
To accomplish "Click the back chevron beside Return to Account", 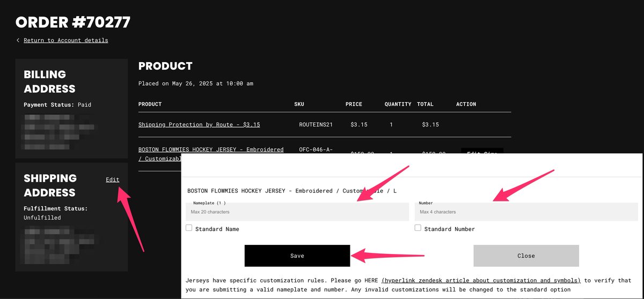I will (x=18, y=40).
